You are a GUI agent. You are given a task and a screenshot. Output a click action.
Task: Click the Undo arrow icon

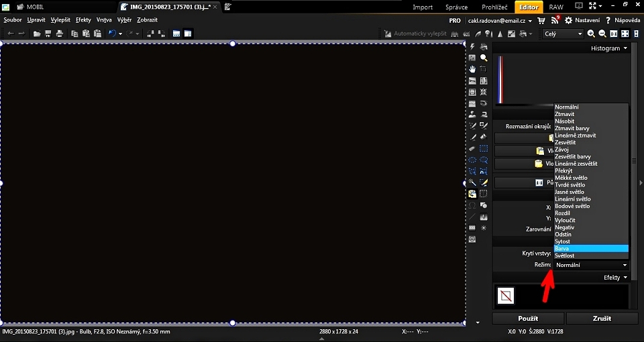111,34
